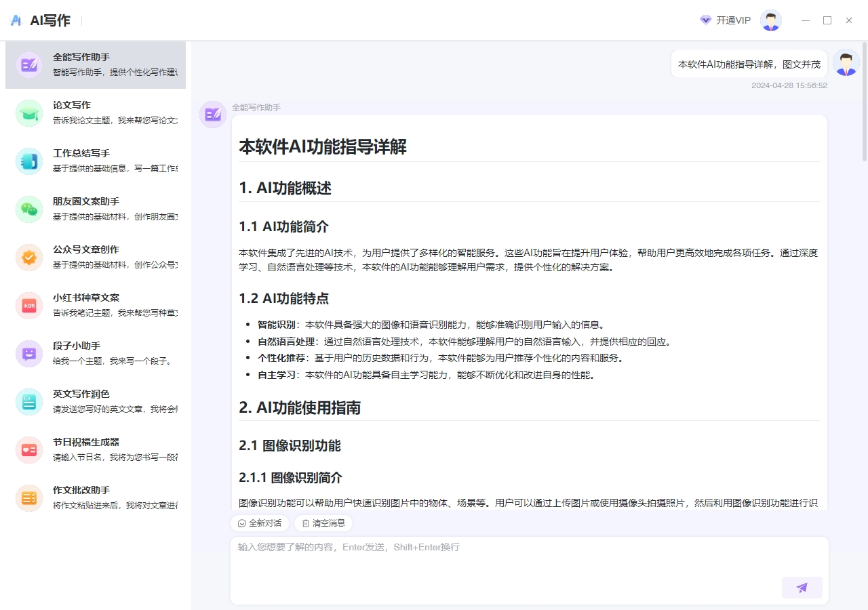Select the 工作总结写手 notebook icon

click(x=29, y=161)
